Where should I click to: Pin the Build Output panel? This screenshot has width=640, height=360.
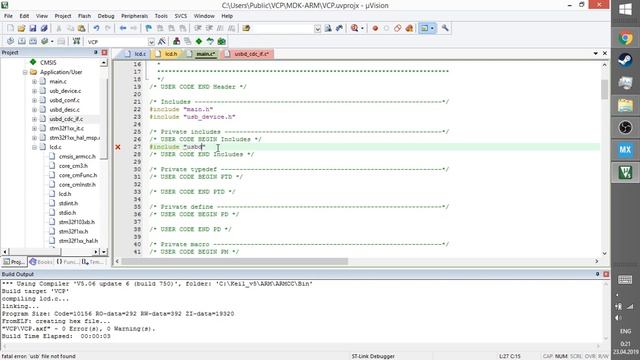597,274
